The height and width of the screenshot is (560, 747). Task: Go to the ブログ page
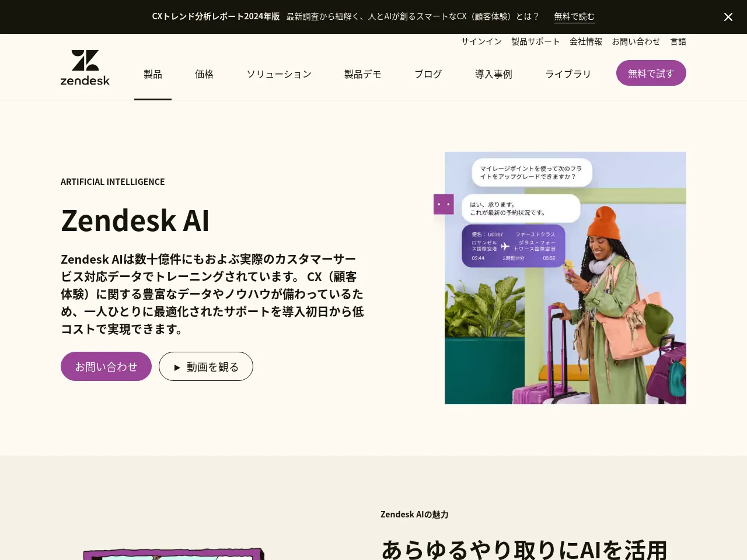[x=428, y=74]
